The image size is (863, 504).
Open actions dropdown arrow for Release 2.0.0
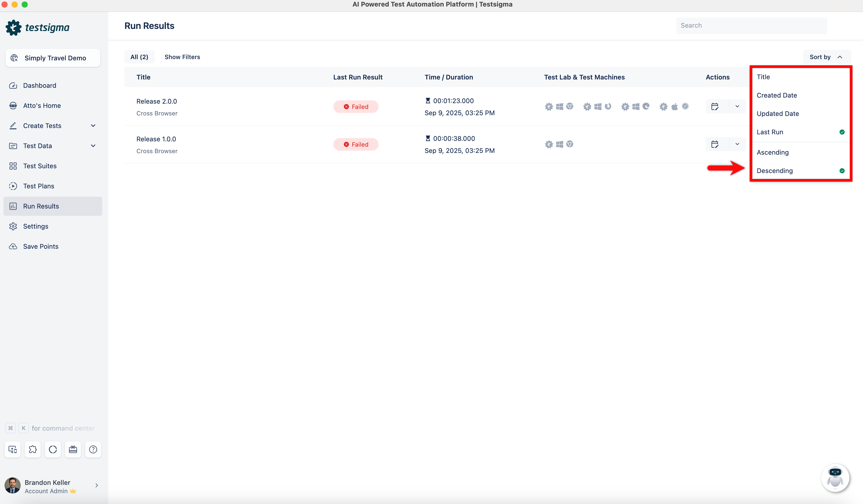pyautogui.click(x=737, y=106)
